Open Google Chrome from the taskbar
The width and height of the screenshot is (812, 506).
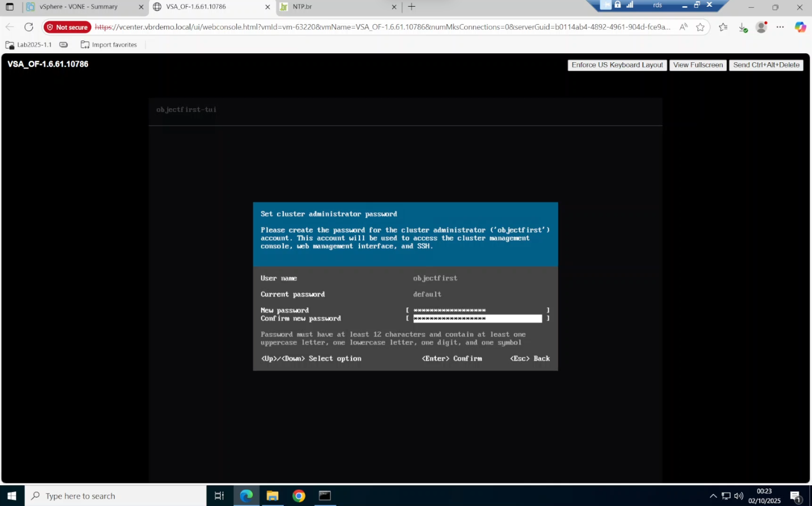pos(299,496)
